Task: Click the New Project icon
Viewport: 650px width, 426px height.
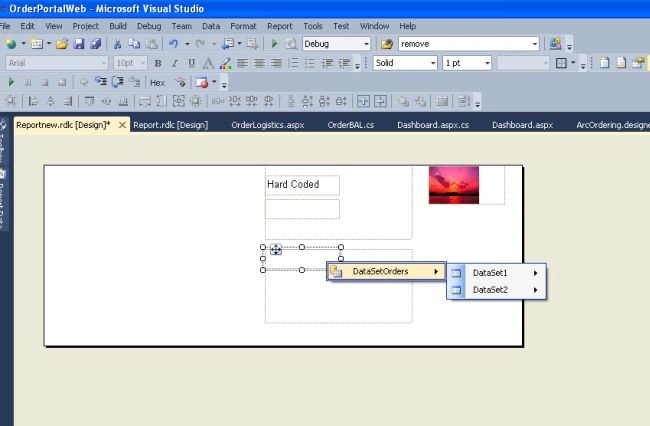Action: tap(11, 44)
